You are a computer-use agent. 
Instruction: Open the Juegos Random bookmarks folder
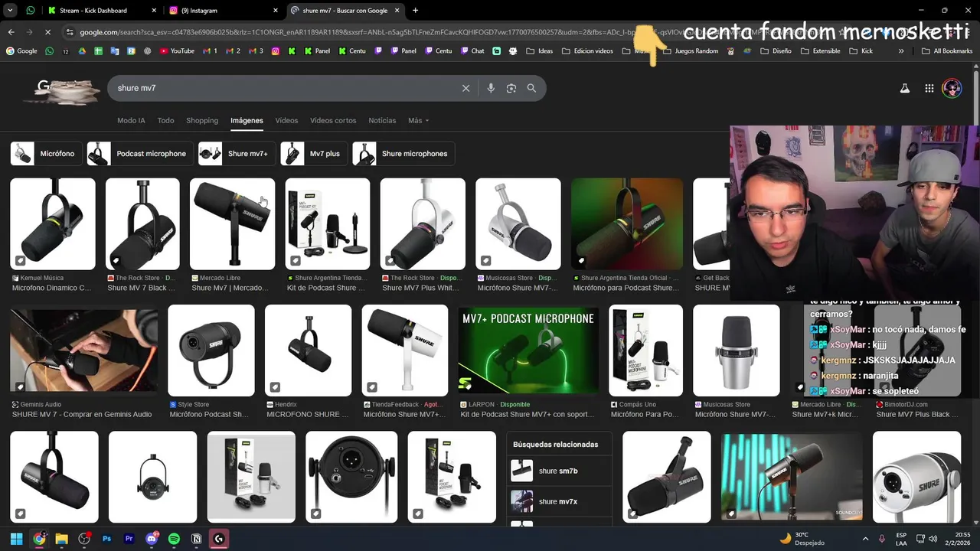tap(690, 51)
